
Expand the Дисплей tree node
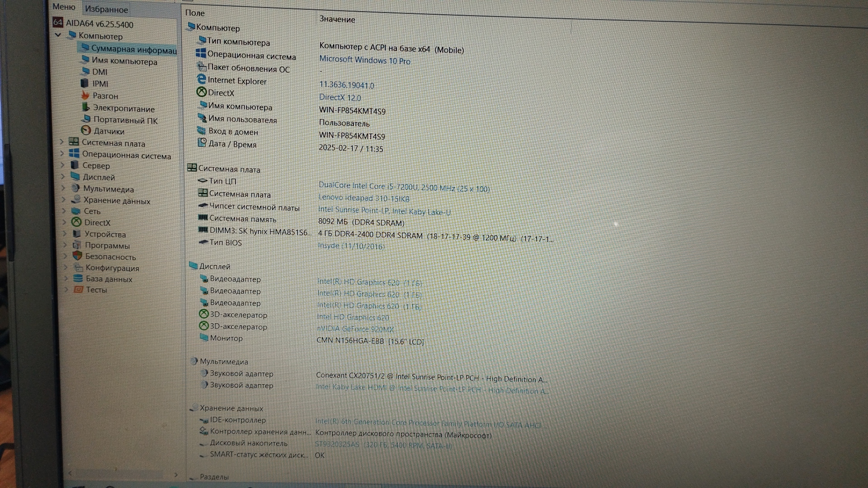[63, 177]
